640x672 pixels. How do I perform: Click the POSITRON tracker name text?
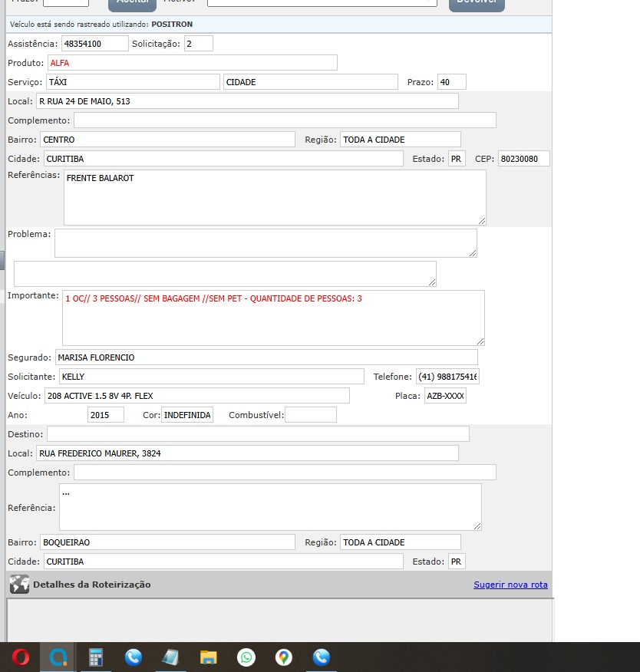click(x=172, y=25)
